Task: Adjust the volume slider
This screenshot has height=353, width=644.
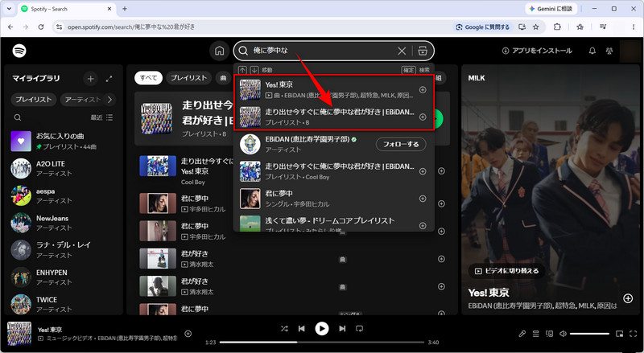Action: [589, 334]
